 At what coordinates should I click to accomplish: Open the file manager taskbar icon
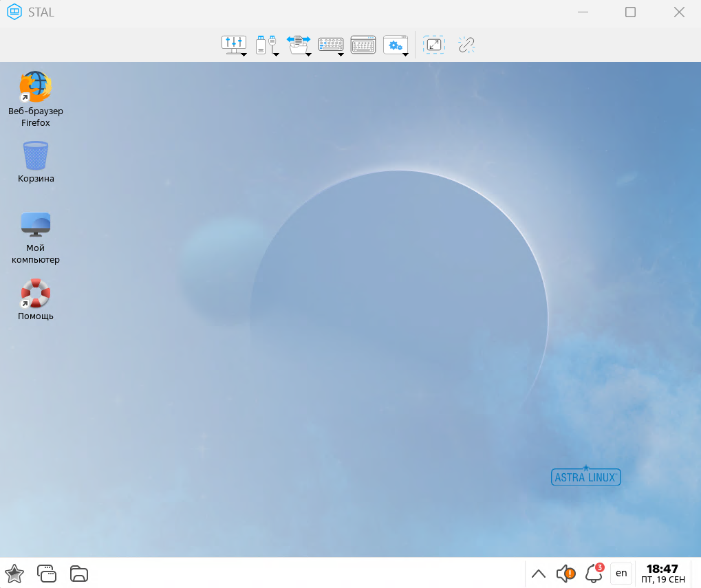click(x=79, y=574)
